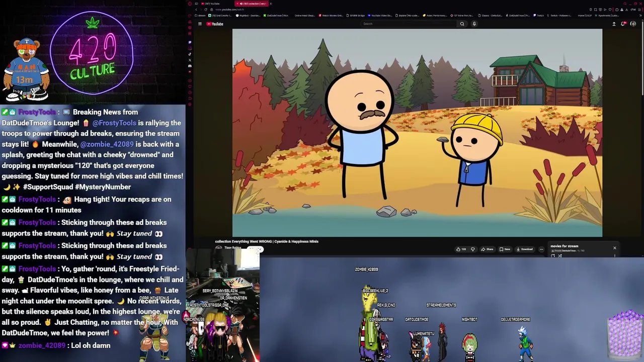Open the SAMMI Bridge bookmark
The height and width of the screenshot is (362, 644).
point(355,16)
